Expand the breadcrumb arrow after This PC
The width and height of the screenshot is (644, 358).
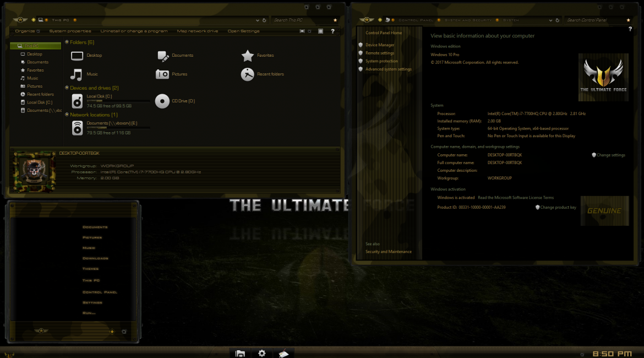(75, 20)
